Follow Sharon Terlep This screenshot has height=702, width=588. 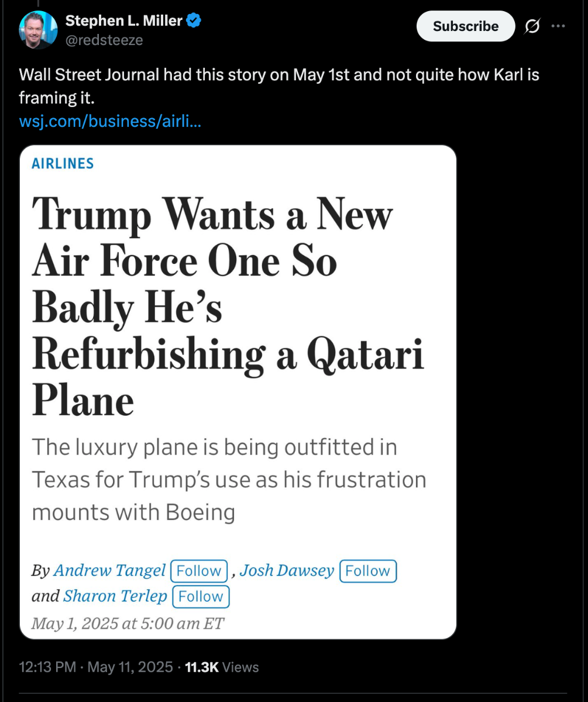click(201, 597)
